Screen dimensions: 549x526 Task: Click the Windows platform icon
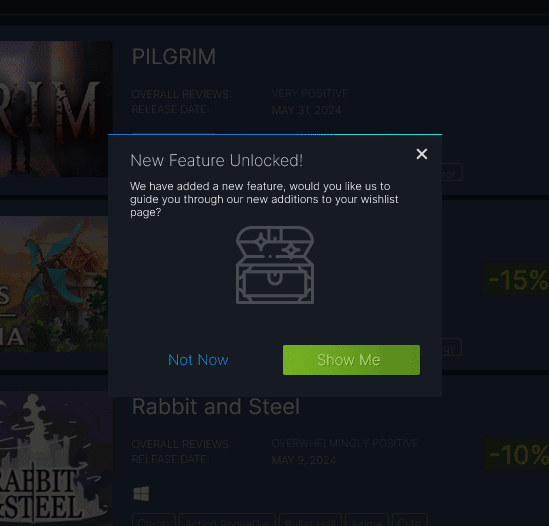tap(141, 494)
